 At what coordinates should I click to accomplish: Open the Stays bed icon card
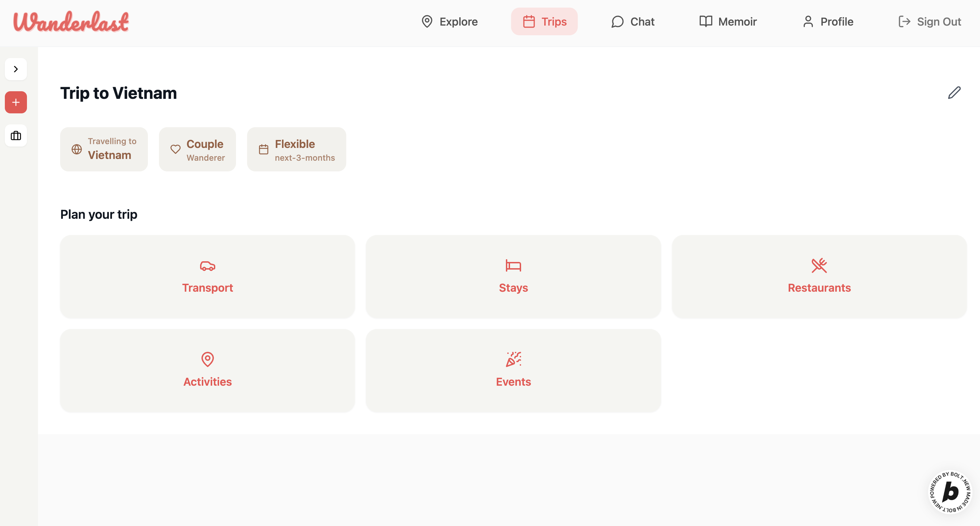click(x=513, y=276)
